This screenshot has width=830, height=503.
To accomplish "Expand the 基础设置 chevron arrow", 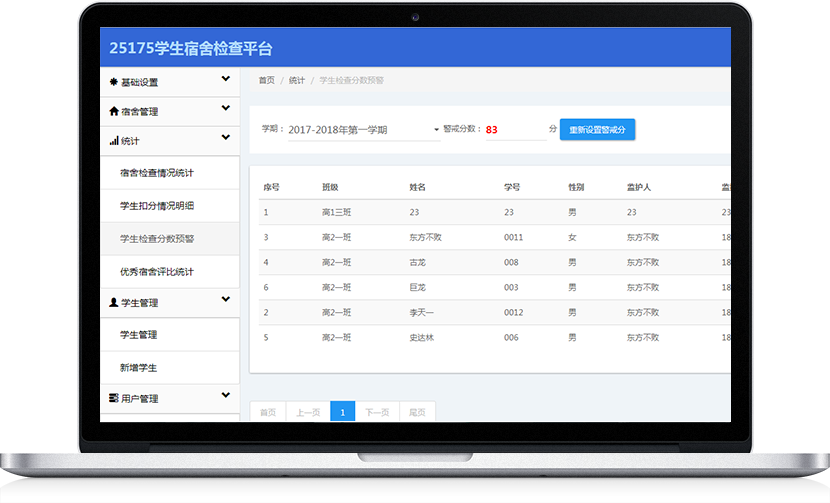I will 226,80.
